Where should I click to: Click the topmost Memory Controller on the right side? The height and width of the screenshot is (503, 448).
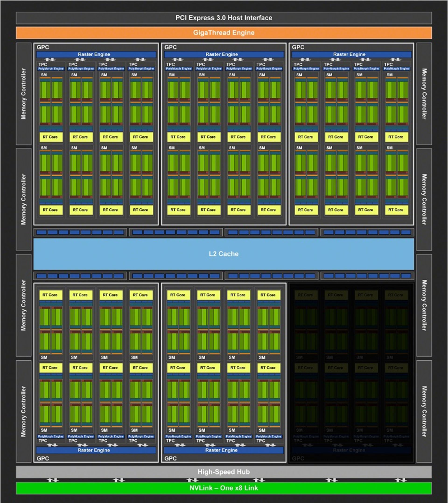[424, 94]
